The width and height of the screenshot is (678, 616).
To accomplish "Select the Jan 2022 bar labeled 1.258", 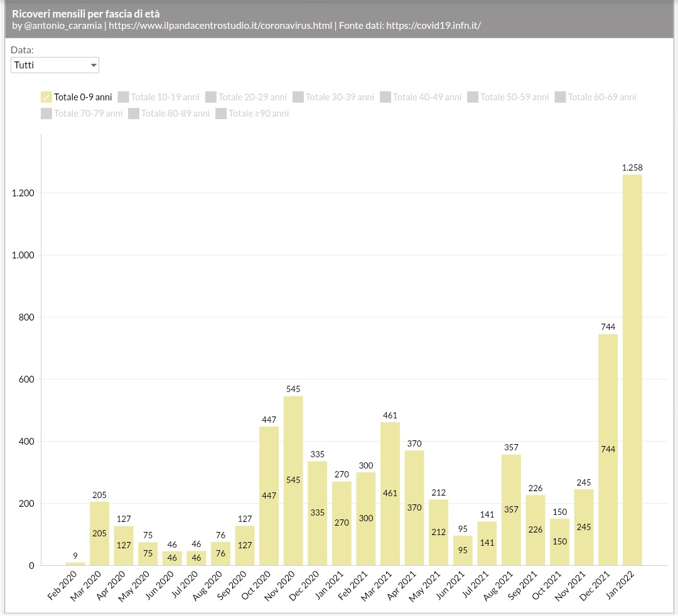I will click(x=632, y=370).
